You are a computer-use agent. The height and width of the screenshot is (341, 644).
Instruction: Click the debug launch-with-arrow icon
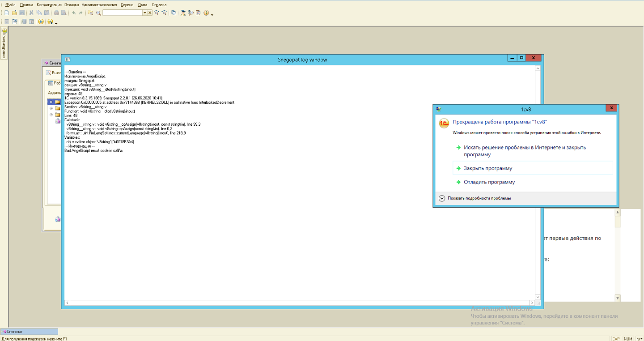tap(51, 21)
